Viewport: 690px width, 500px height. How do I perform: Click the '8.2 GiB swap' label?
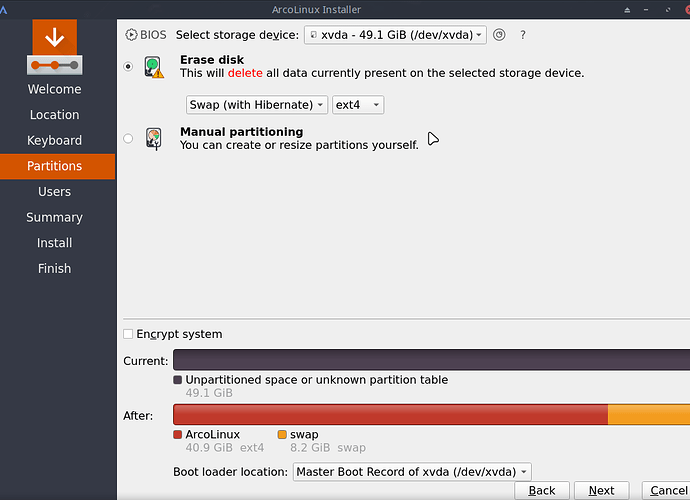click(328, 448)
